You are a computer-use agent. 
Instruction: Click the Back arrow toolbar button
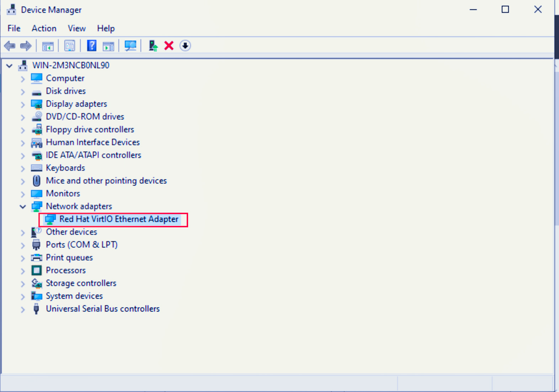pyautogui.click(x=10, y=46)
